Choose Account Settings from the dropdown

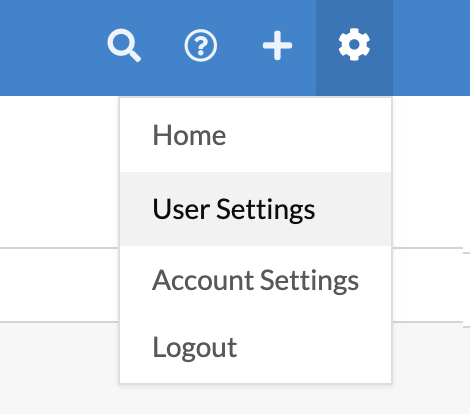255,280
